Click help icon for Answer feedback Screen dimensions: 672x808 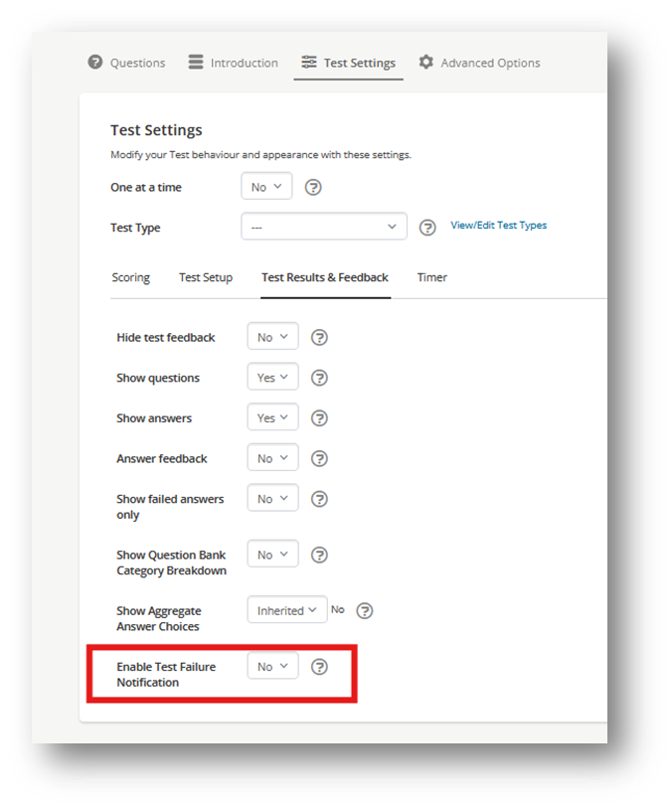coord(319,458)
